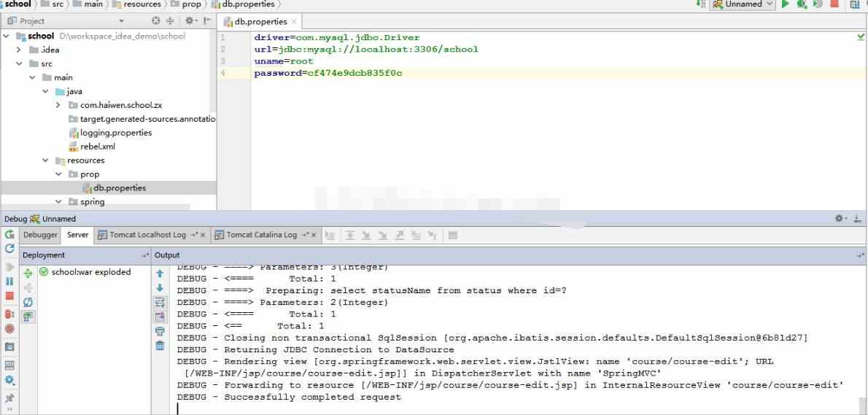This screenshot has height=415, width=868.
Task: Print console output icon
Action: click(x=160, y=331)
